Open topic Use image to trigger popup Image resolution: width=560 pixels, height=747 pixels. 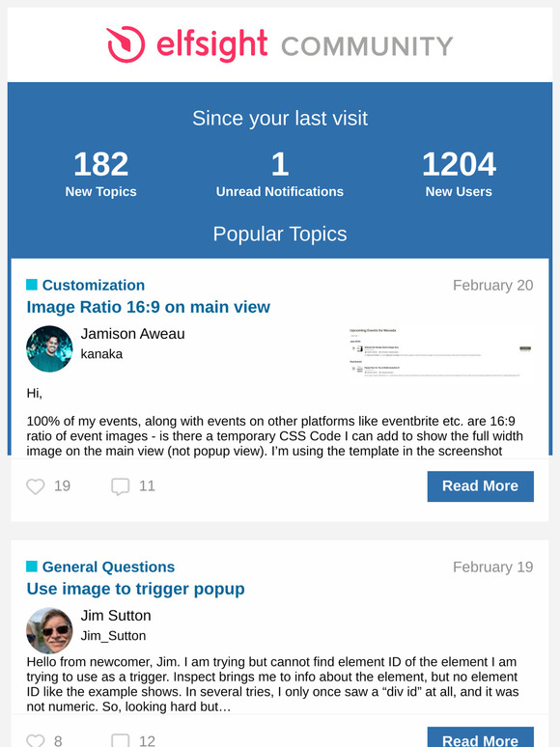click(x=135, y=589)
